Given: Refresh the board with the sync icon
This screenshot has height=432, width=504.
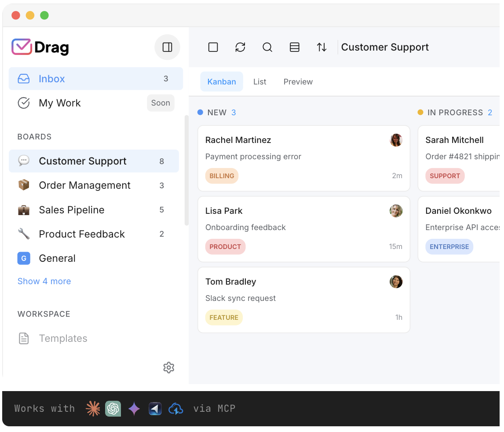Looking at the screenshot, I should (x=240, y=47).
